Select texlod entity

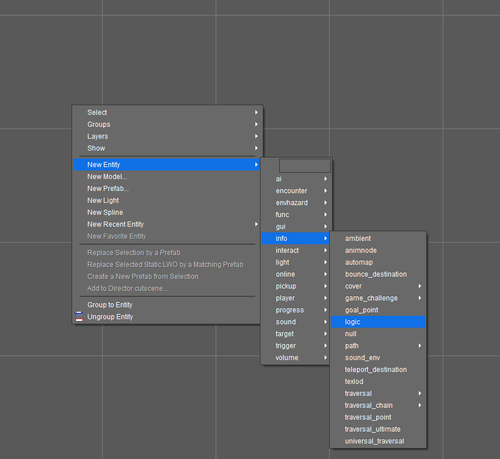(378, 382)
